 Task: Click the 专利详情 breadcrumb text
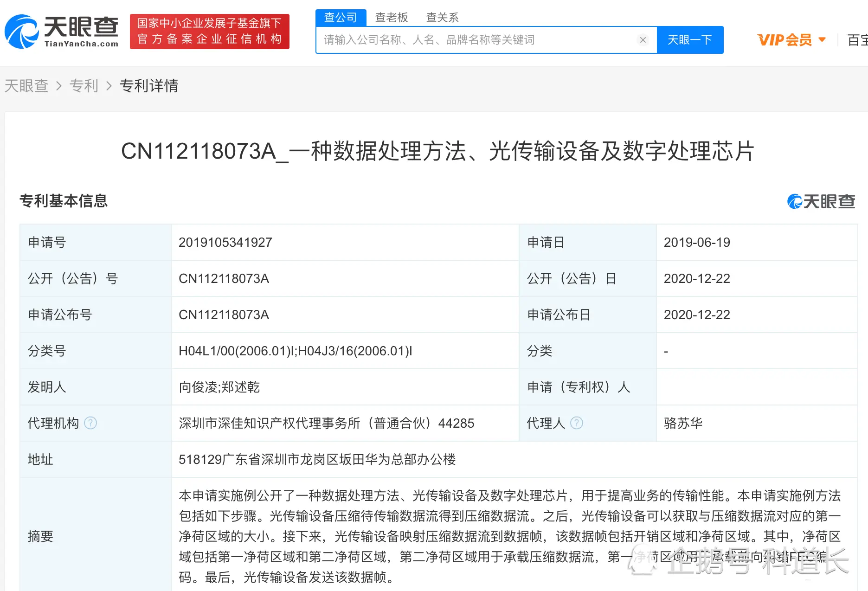tap(149, 86)
